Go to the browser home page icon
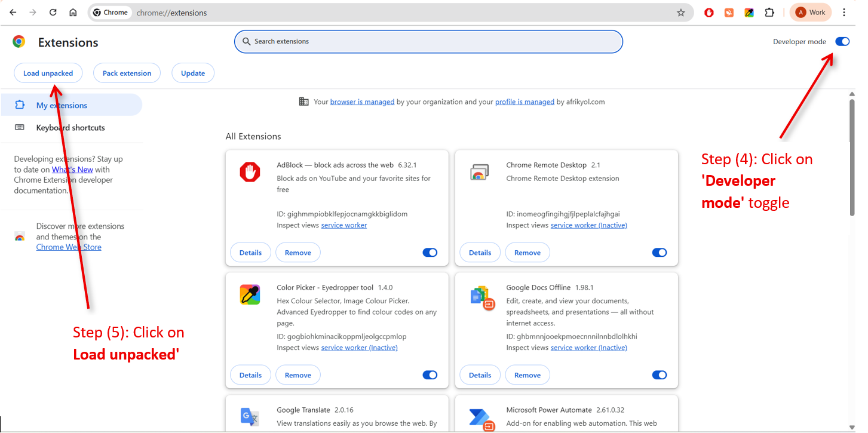 coord(73,13)
